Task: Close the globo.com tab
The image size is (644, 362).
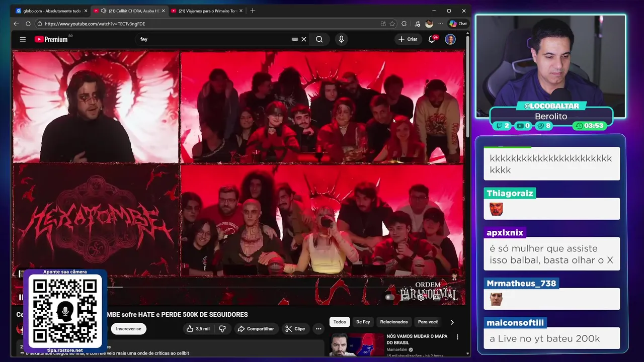Action: pos(86,11)
